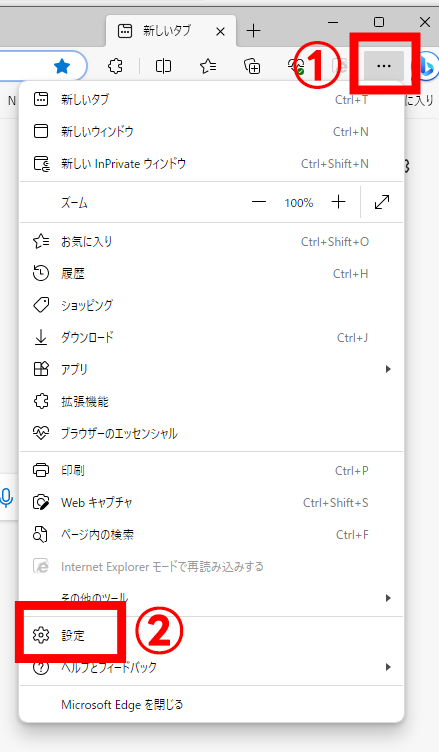Close the 新しいタブ tab
Image resolution: width=439 pixels, height=752 pixels.
tap(220, 32)
